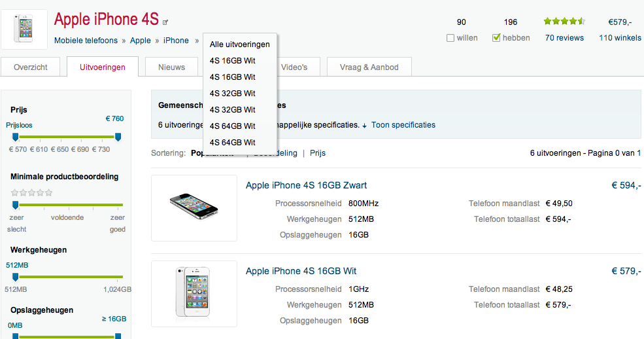This screenshot has width=644, height=339.
Task: View the '110 winkels' link
Action: pos(620,38)
